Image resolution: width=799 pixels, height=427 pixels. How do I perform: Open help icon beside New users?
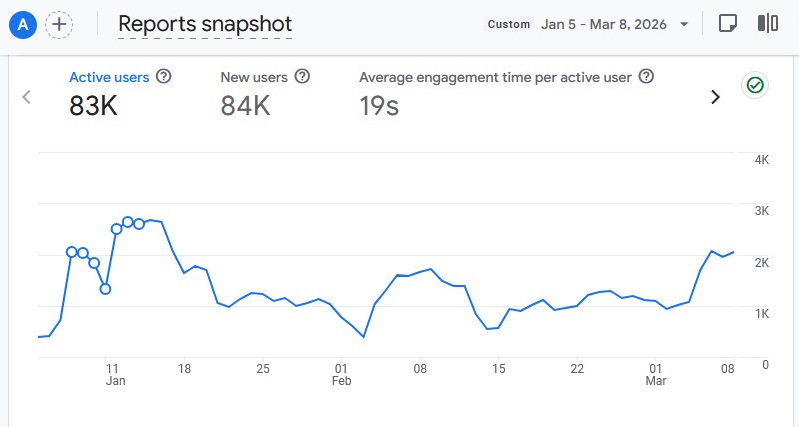tap(302, 76)
